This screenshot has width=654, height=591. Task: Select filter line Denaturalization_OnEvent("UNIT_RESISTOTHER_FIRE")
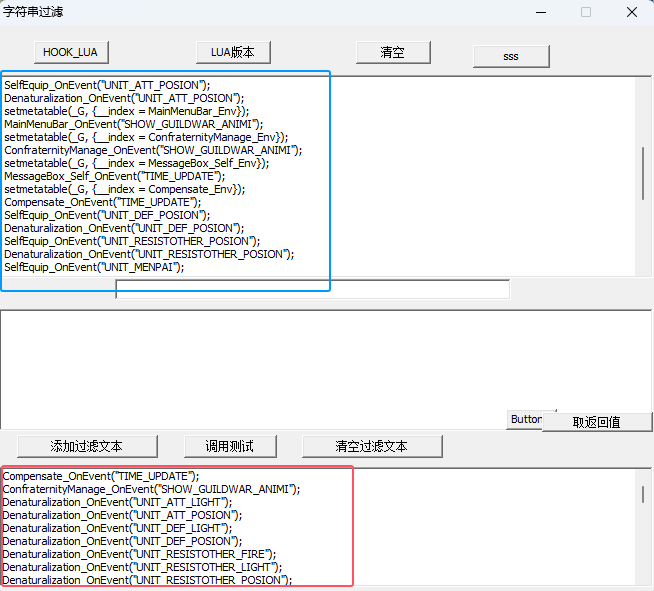click(139, 554)
